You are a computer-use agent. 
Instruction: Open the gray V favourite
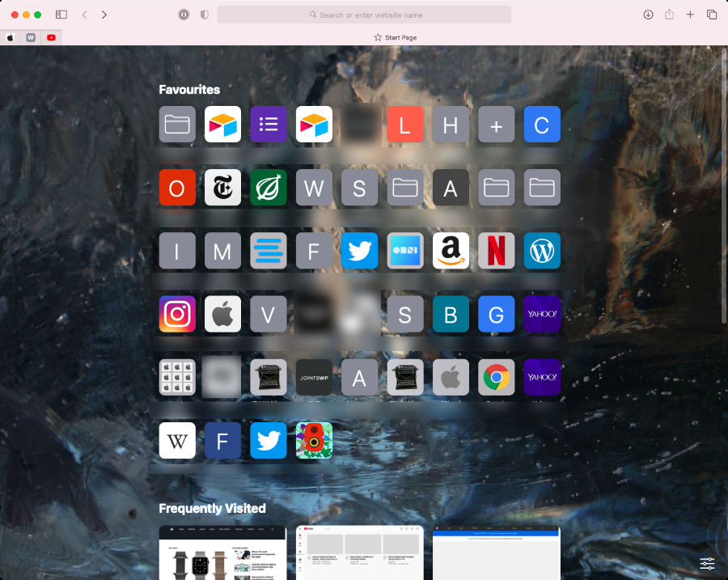(x=269, y=314)
